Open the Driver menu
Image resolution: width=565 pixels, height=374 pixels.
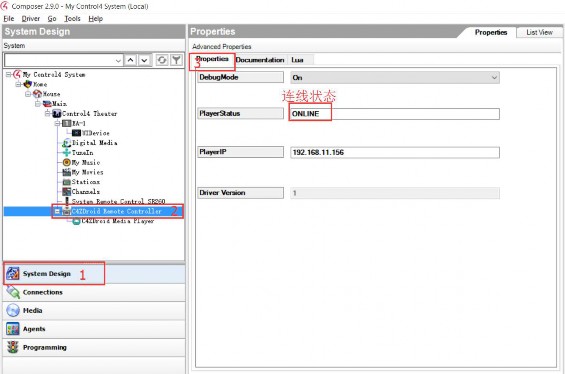click(31, 18)
